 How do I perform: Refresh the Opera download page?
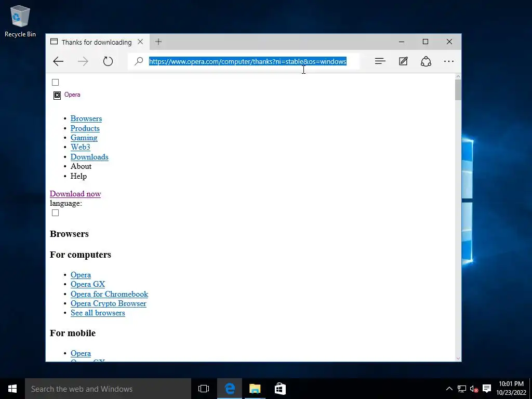(x=108, y=61)
